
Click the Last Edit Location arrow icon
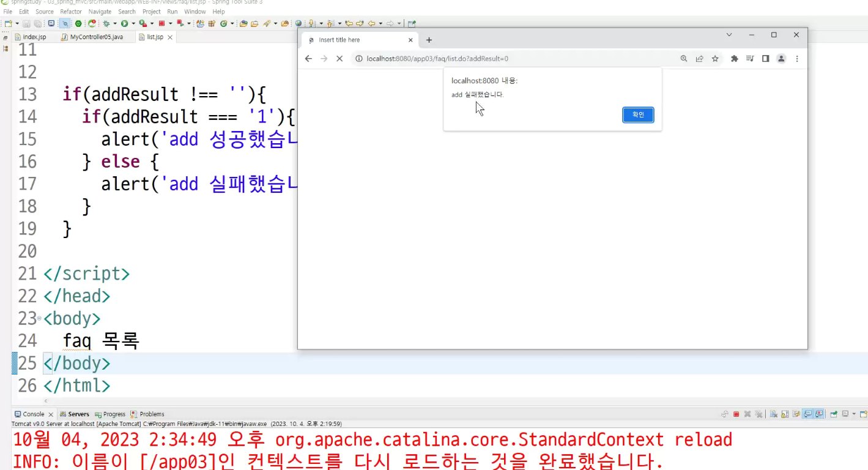[x=349, y=23]
